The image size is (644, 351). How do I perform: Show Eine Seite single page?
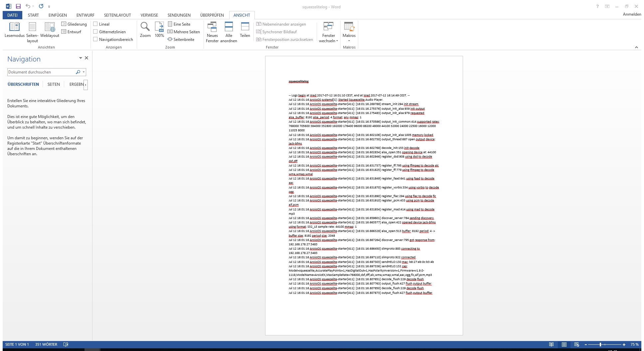tap(179, 24)
